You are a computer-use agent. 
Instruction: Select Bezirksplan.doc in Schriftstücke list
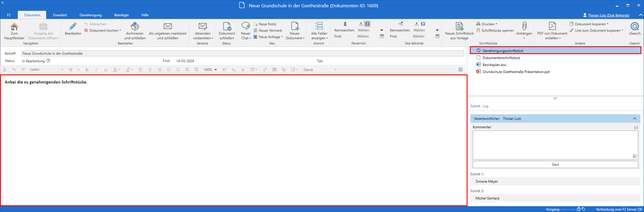tap(494, 65)
